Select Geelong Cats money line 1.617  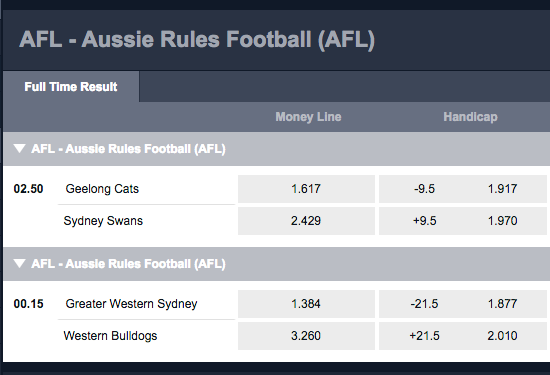(x=306, y=189)
